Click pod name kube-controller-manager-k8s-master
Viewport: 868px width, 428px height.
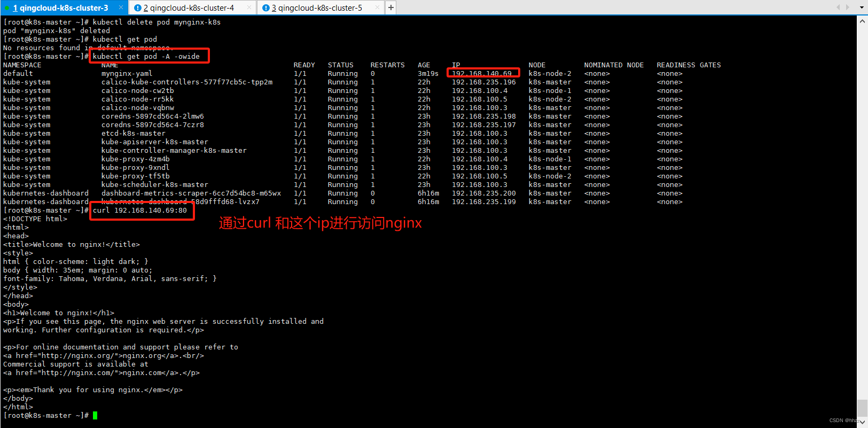(x=174, y=151)
